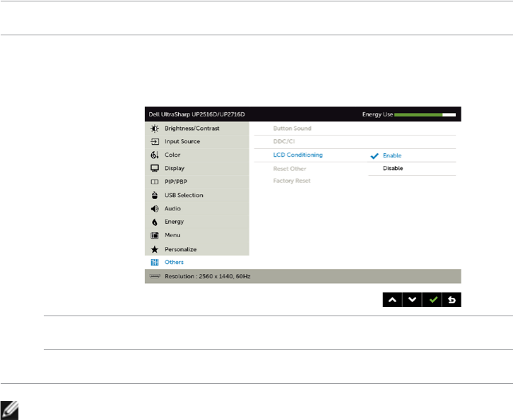The width and height of the screenshot is (513, 420).
Task: Choose the Factory Reset option
Action: [x=292, y=181]
